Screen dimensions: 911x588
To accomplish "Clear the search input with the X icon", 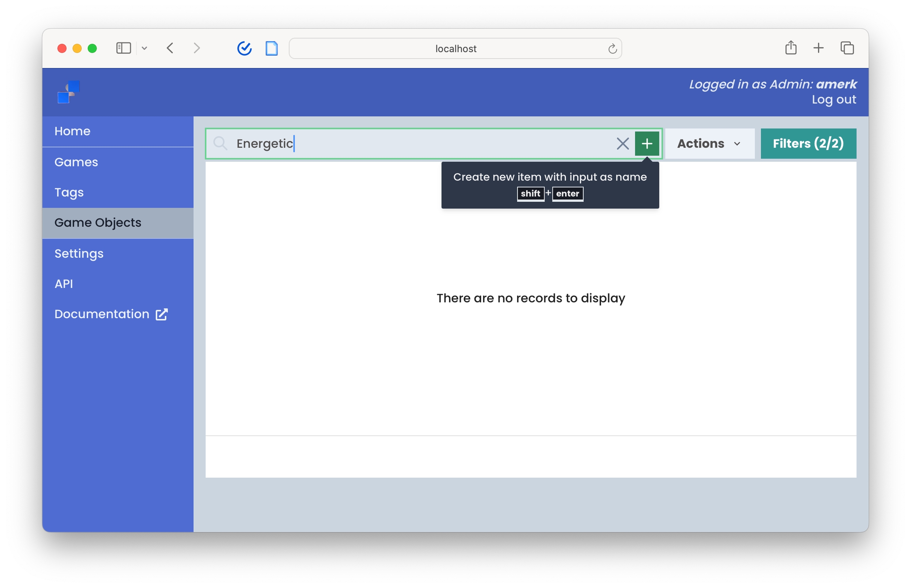I will tap(622, 144).
